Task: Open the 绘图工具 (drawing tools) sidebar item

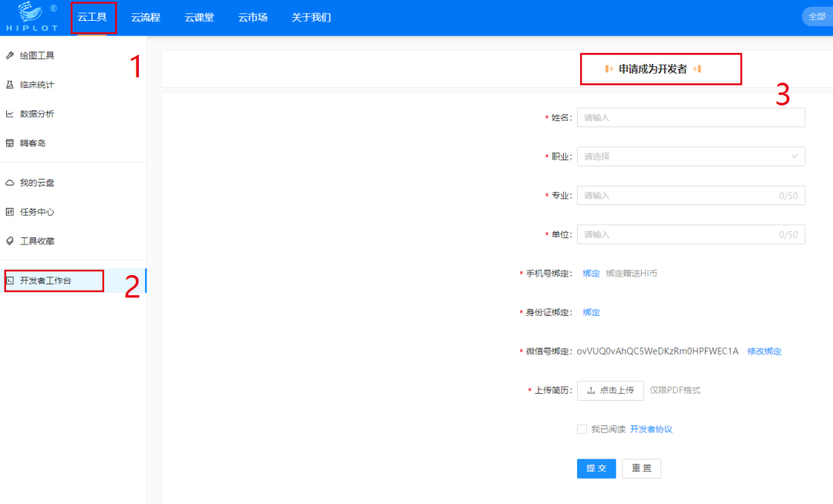Action: (x=35, y=55)
